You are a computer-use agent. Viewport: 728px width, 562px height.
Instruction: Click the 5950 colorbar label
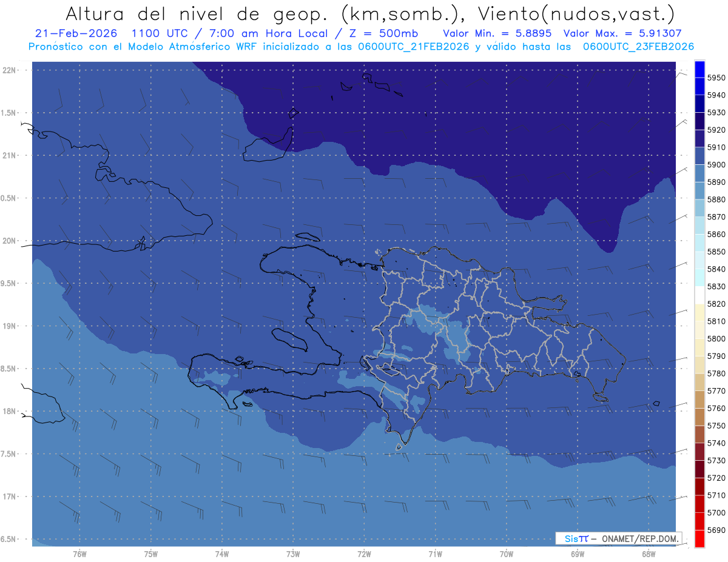tap(716, 78)
